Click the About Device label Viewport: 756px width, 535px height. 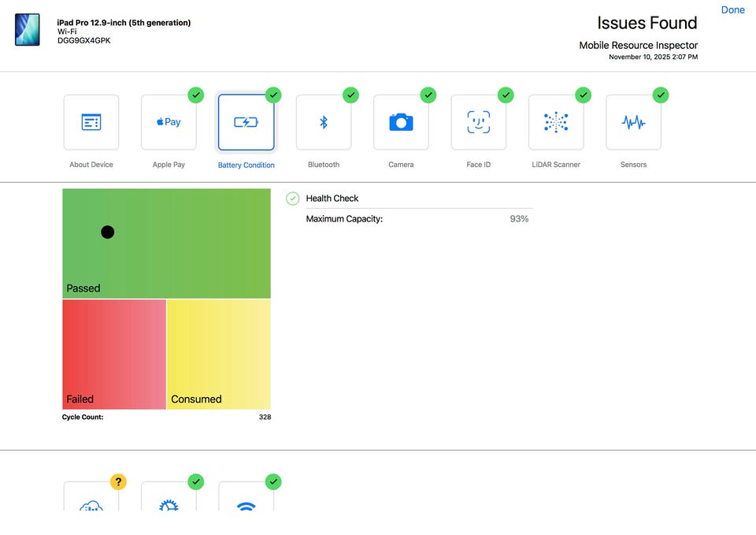coord(91,165)
